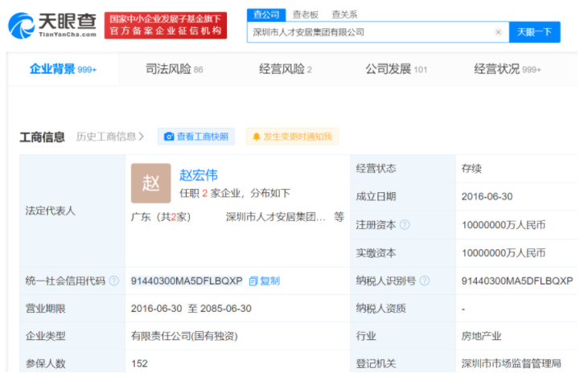The width and height of the screenshot is (588, 377).
Task: Click the camera icon in 查看工商快照
Action: coord(169,137)
